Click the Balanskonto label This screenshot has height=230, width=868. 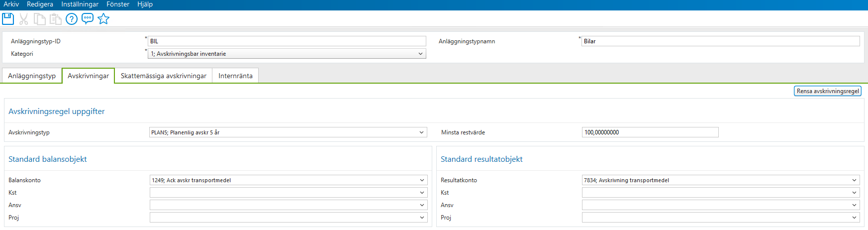click(x=24, y=180)
